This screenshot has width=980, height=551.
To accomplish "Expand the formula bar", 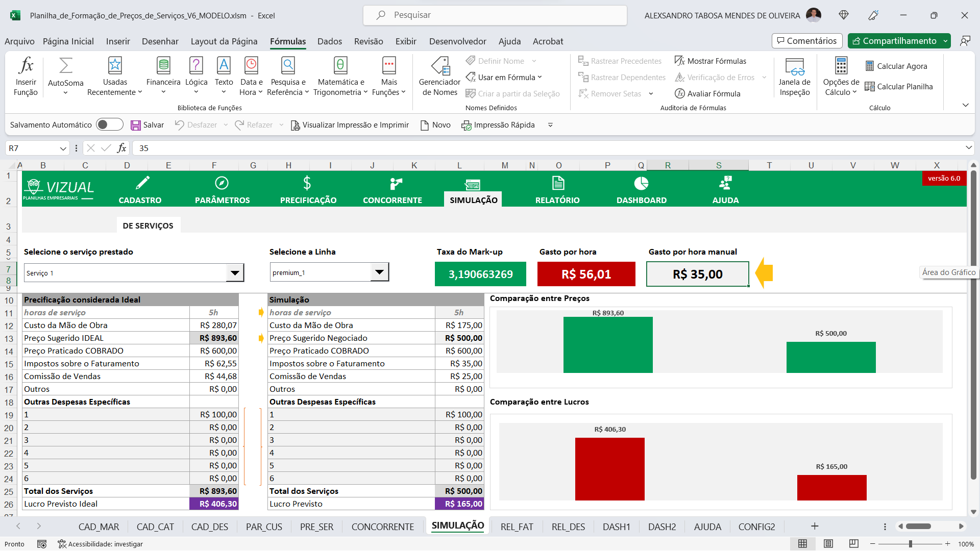I will pyautogui.click(x=968, y=148).
